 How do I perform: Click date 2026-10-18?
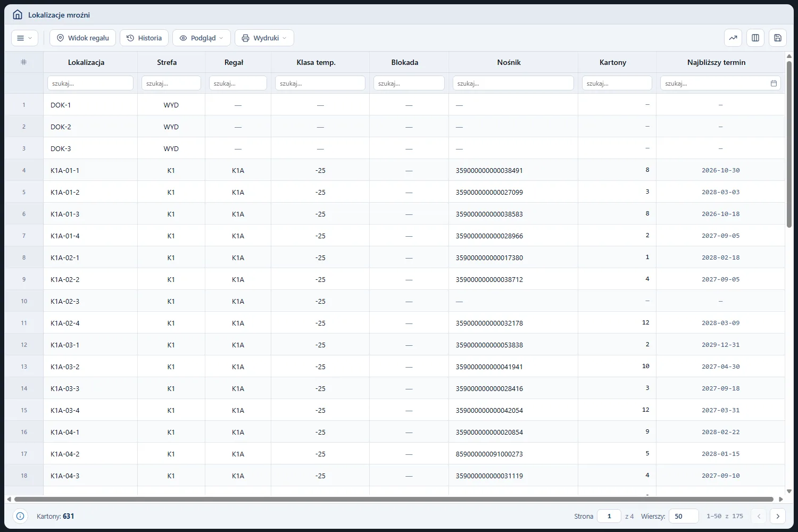tap(720, 214)
